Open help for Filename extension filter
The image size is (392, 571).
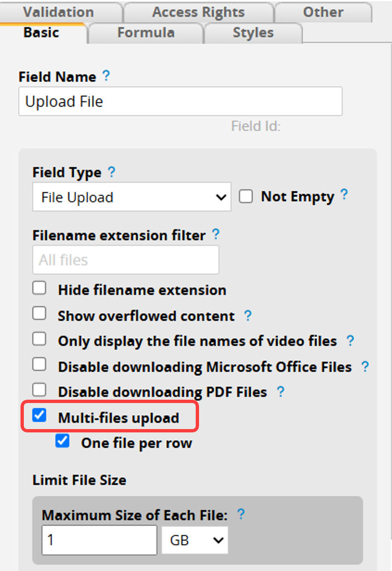coord(216,234)
